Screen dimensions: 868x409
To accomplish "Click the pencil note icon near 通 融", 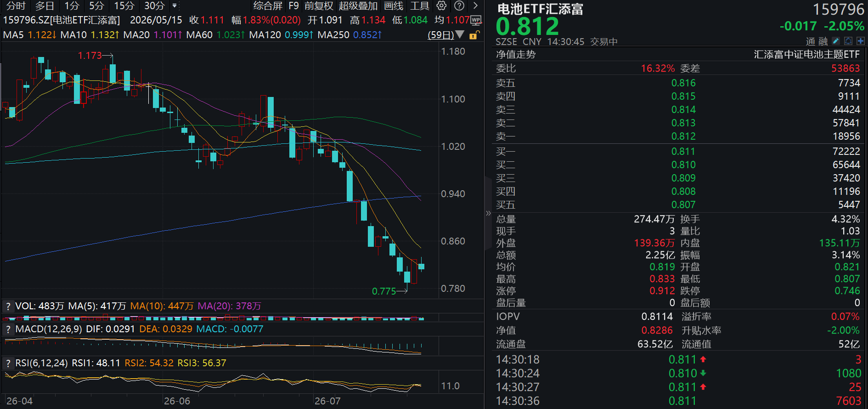I will (x=836, y=41).
